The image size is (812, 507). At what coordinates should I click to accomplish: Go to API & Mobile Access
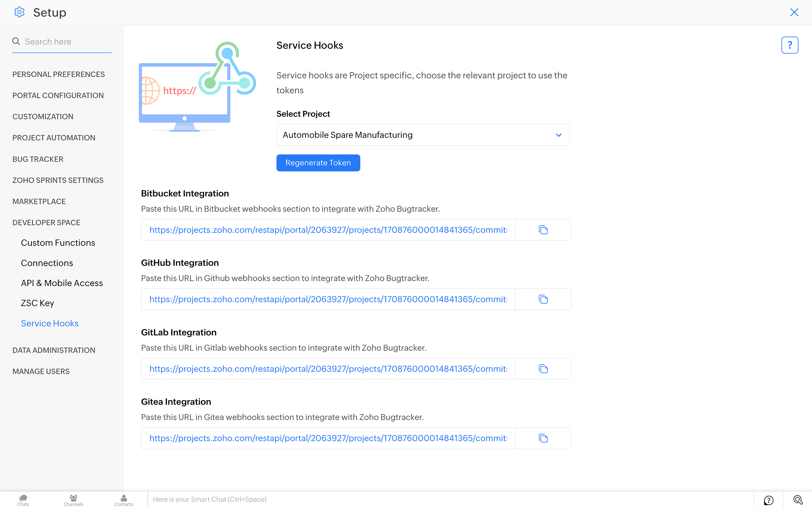pyautogui.click(x=62, y=283)
